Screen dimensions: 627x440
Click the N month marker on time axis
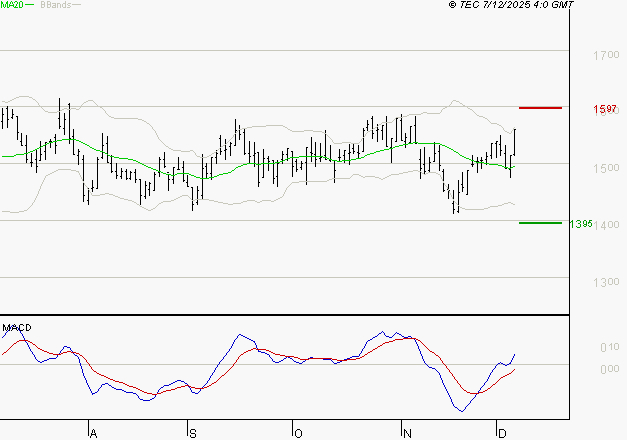[x=407, y=433]
